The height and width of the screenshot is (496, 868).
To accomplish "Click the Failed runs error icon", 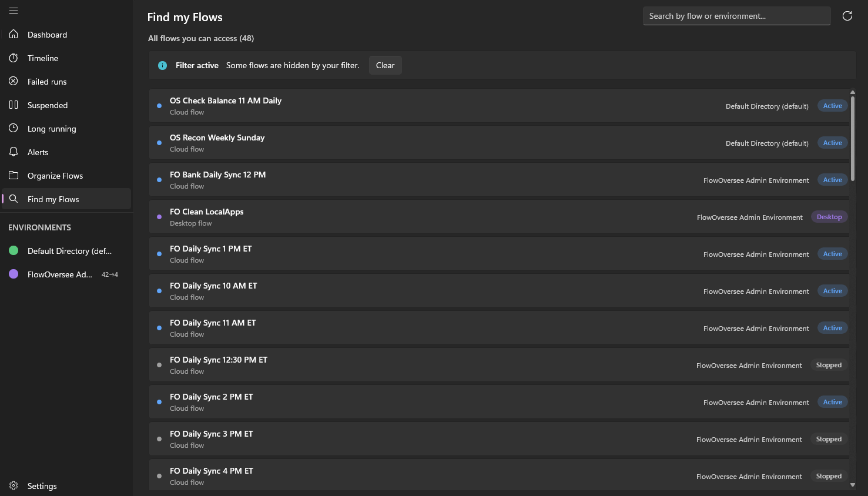I will (14, 81).
